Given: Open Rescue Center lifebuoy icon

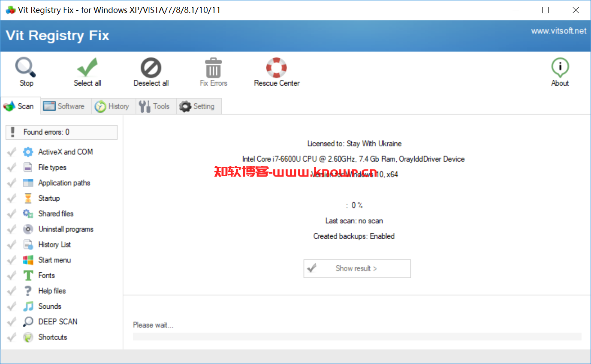Looking at the screenshot, I should pos(276,68).
